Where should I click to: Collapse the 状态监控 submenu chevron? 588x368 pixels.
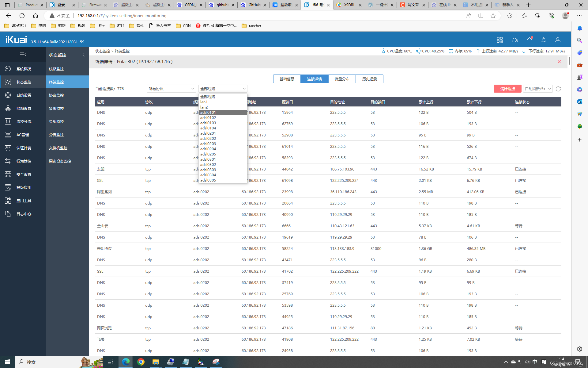tap(84, 55)
